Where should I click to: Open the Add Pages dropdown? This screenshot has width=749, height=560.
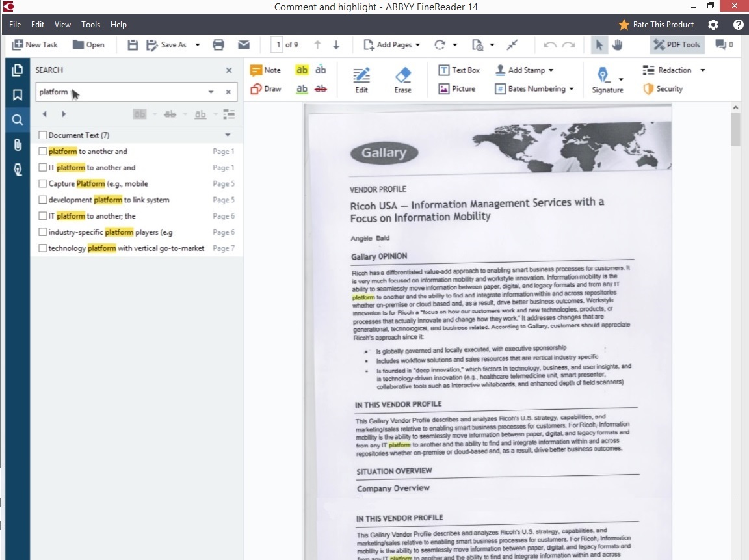click(391, 45)
